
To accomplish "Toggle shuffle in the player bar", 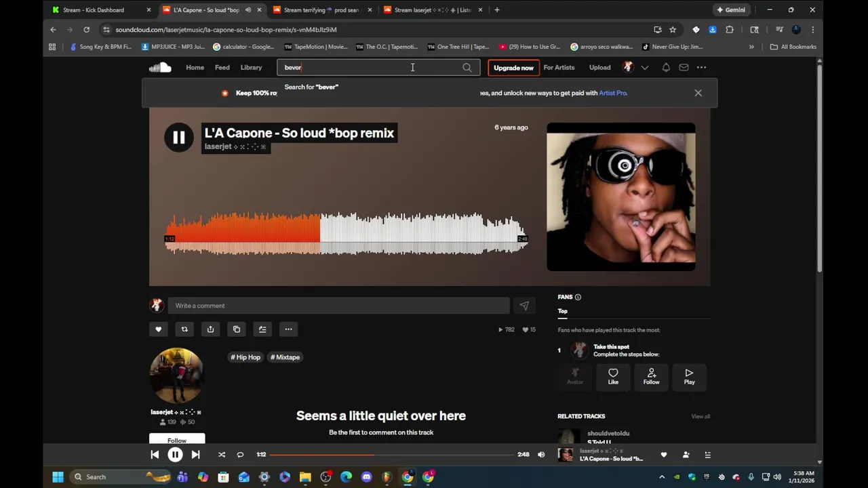I will (221, 455).
